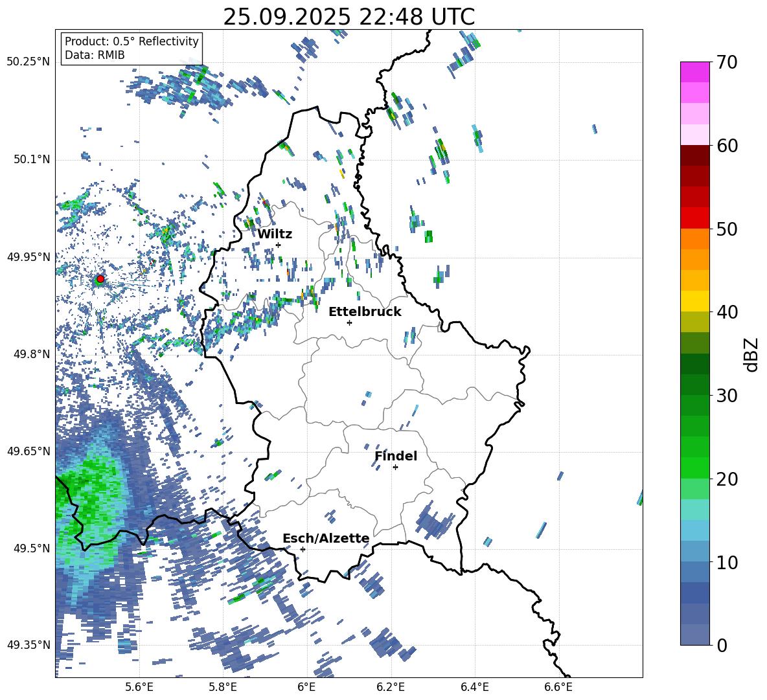Screen dimensions: 767x700
Task: Click the title 25.09.2025 22:48 UTC
Action: pyautogui.click(x=349, y=17)
